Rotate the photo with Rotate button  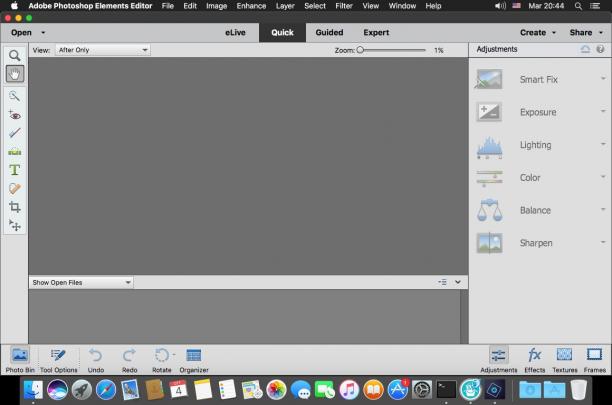tap(161, 360)
